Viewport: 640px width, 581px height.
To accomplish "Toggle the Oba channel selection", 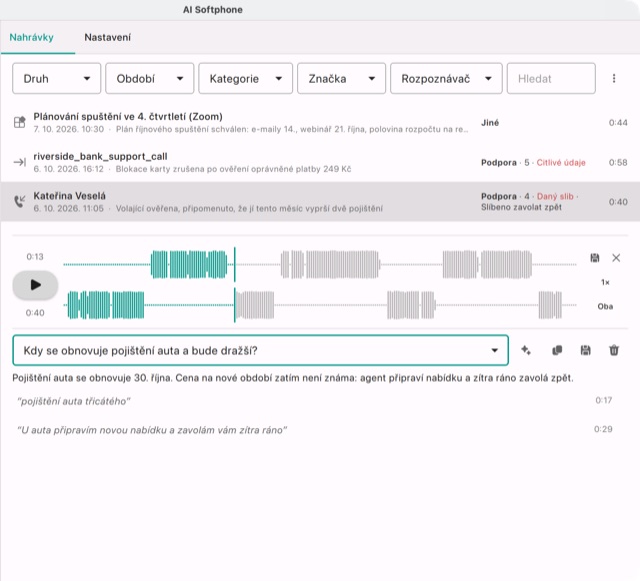I will tap(605, 306).
